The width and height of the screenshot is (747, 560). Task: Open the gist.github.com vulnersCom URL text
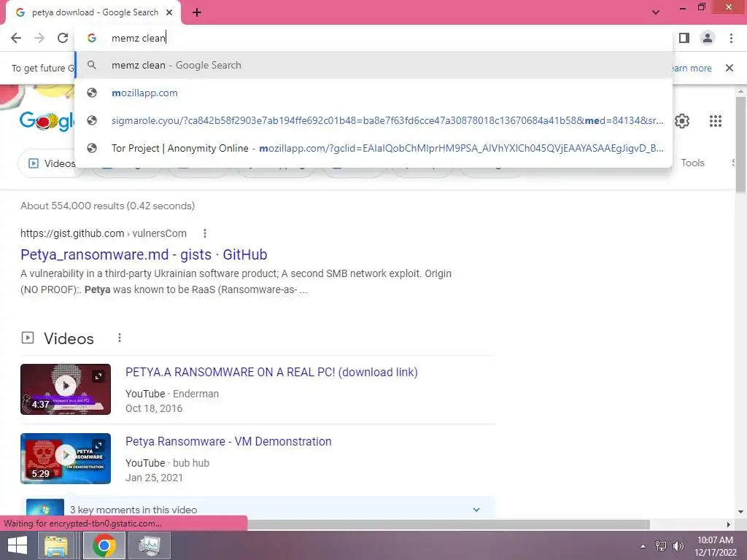click(x=104, y=233)
